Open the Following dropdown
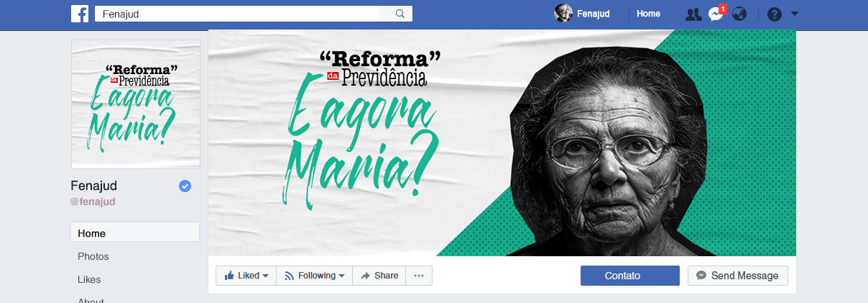 tap(314, 276)
